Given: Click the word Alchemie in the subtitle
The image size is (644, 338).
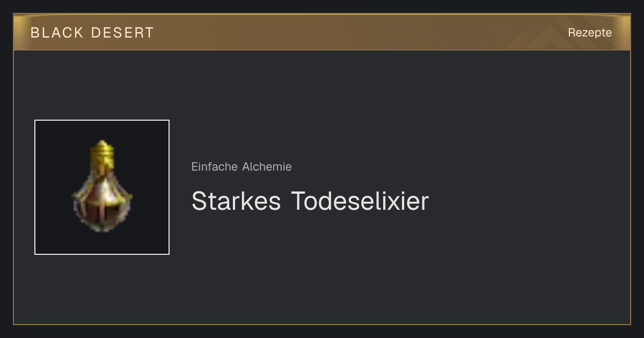Looking at the screenshot, I should point(267,167).
